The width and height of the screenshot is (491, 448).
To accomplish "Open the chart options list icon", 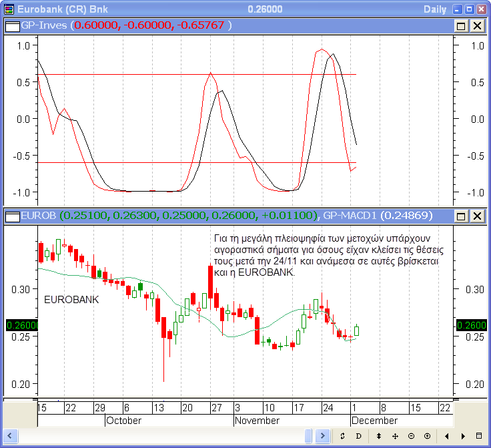I will click(x=479, y=436).
